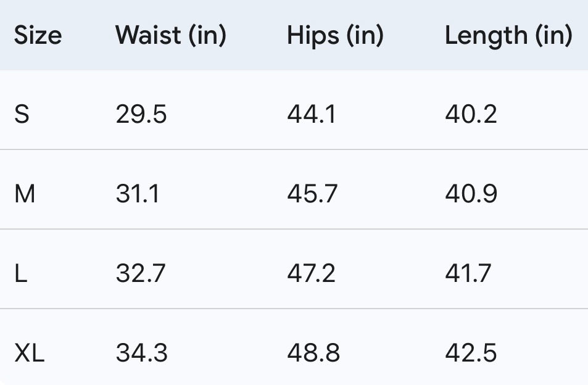Image resolution: width=588 pixels, height=385 pixels.
Task: Click the Waist (in) column header
Action: (170, 36)
